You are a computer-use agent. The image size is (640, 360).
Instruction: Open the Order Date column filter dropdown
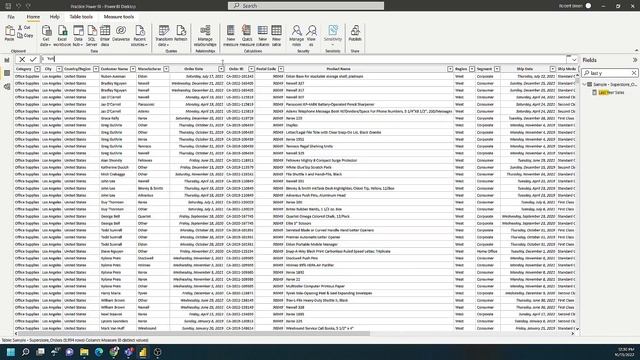pos(221,69)
